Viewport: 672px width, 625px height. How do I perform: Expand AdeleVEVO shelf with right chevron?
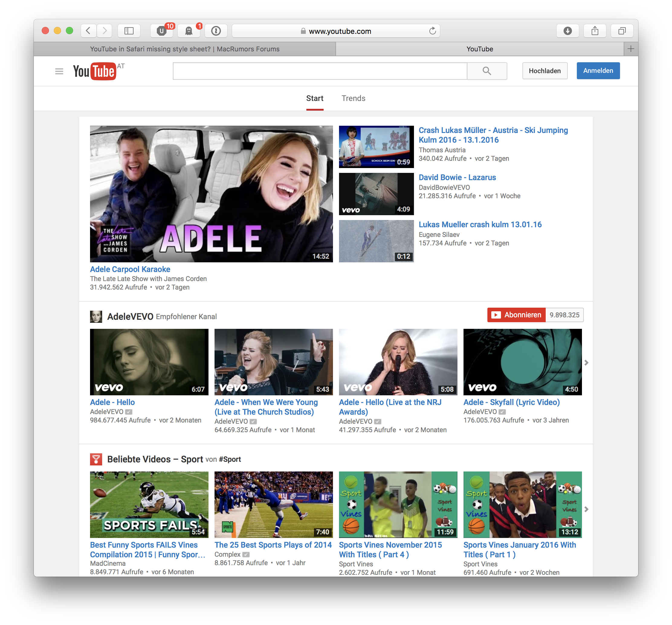(x=586, y=362)
